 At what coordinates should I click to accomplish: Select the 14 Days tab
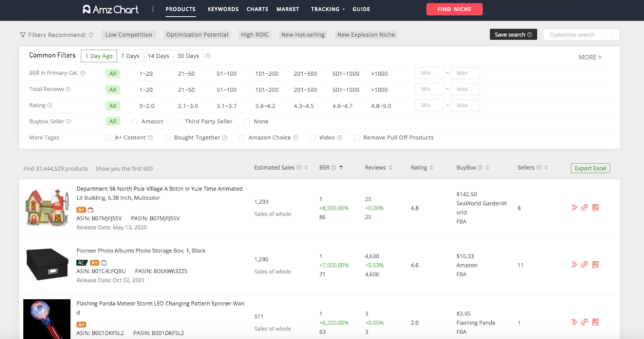(158, 56)
